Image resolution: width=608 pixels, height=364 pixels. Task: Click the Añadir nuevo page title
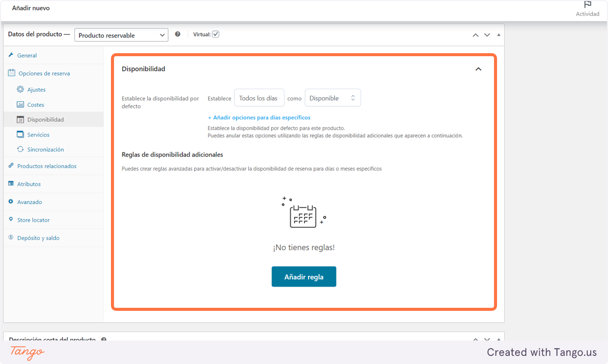tap(31, 8)
